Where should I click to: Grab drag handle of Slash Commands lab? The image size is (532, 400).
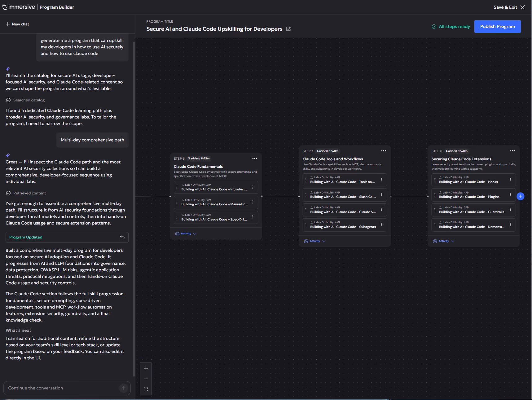[306, 195]
